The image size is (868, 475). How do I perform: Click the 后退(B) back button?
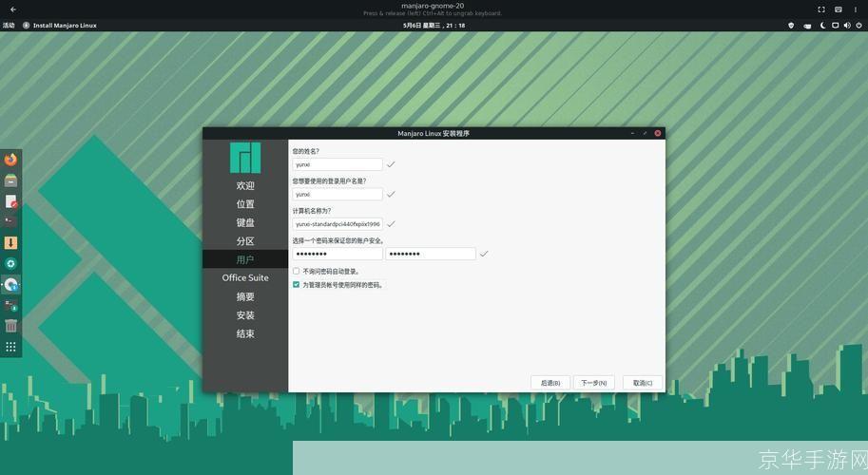point(550,383)
